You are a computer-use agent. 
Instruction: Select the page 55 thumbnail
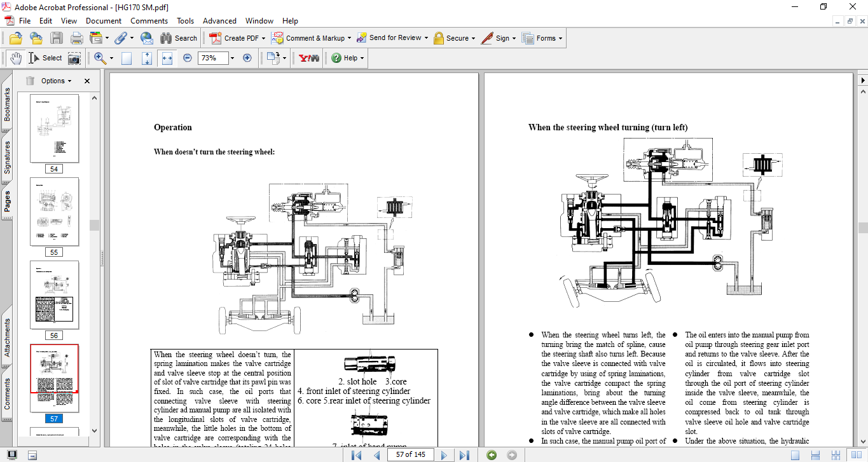pyautogui.click(x=55, y=212)
